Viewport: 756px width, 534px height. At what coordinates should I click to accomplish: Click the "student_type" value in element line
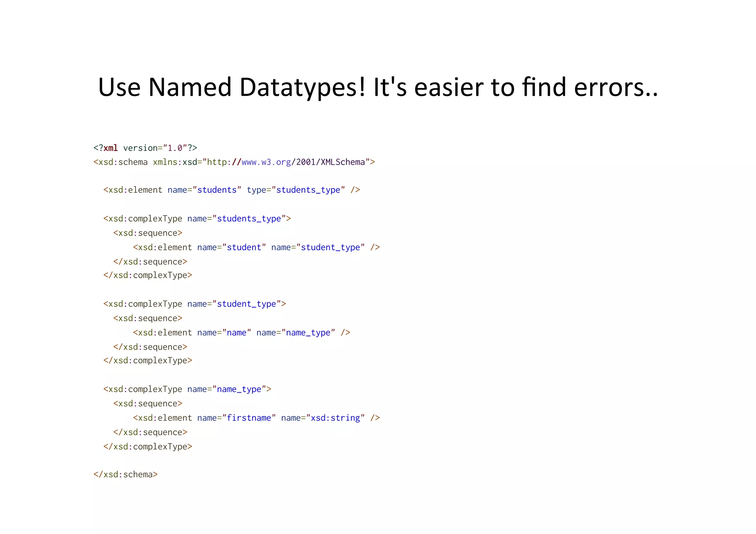[330, 247]
